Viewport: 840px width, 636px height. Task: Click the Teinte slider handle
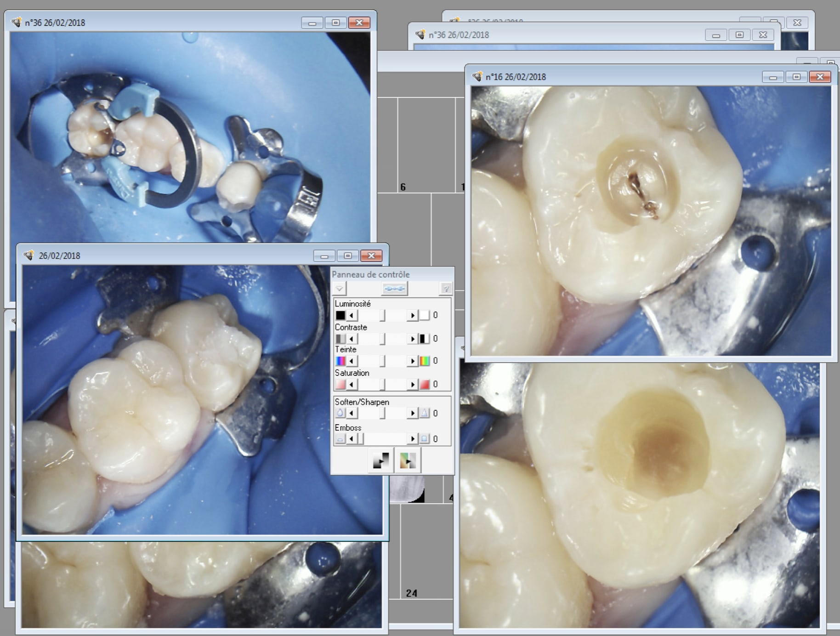pyautogui.click(x=382, y=361)
